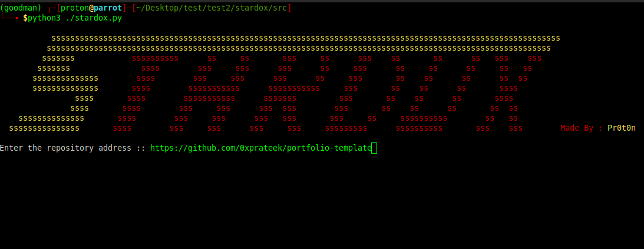Click 'portfolio-template' in the typed URL

tap(329, 148)
